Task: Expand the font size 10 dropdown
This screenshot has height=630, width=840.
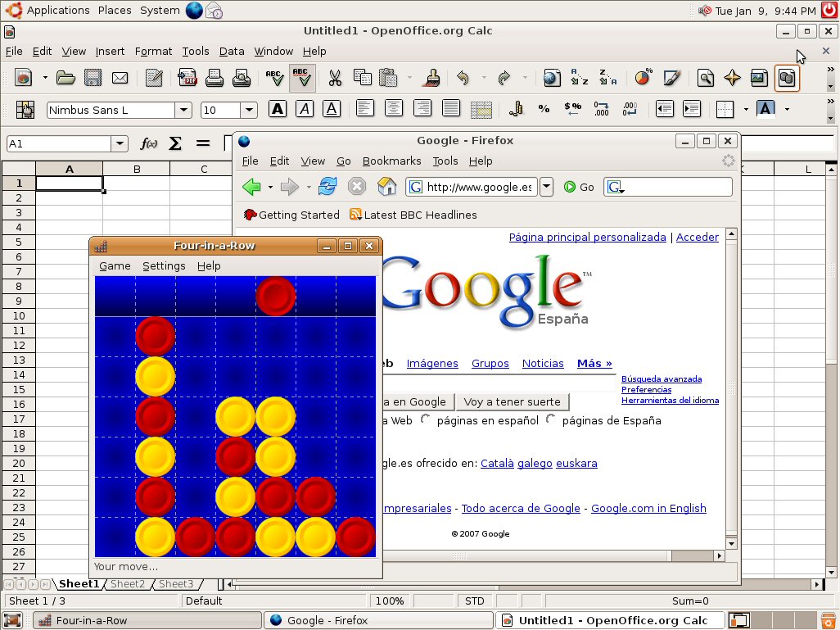Action: click(x=249, y=110)
